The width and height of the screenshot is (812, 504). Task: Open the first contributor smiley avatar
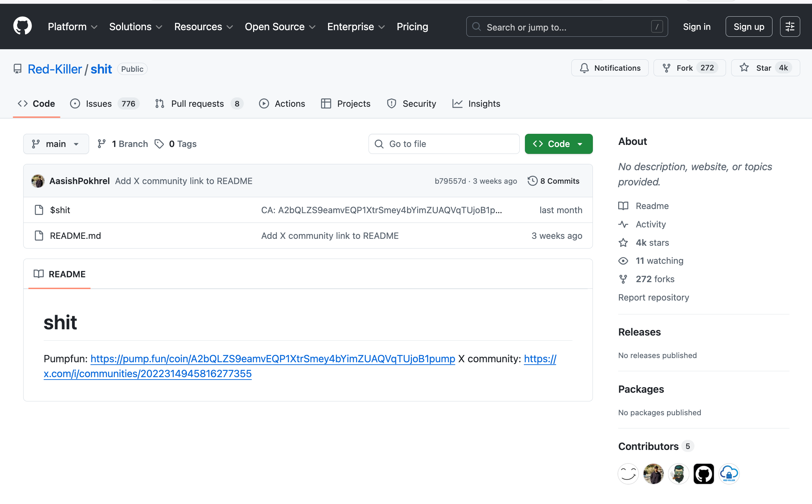pos(628,473)
